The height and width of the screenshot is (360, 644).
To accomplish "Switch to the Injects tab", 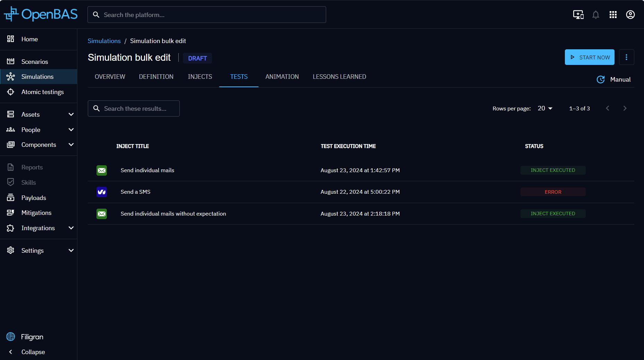I will pos(200,77).
